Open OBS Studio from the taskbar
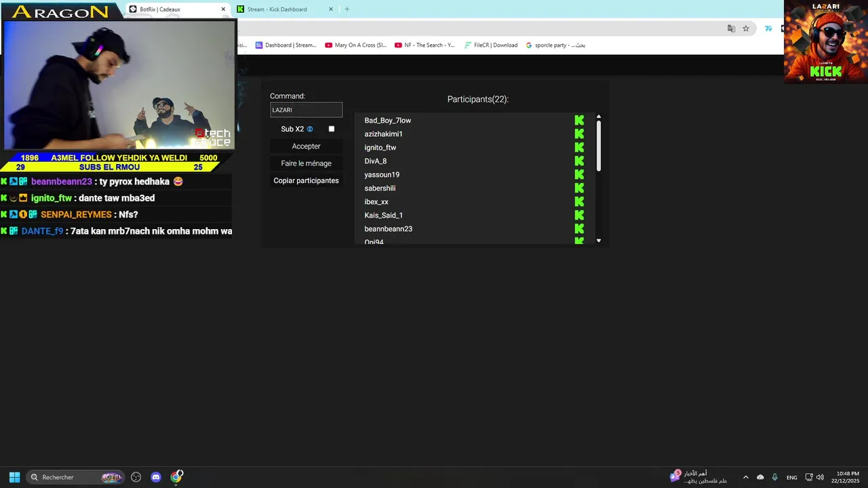This screenshot has height=488, width=868. point(136,477)
